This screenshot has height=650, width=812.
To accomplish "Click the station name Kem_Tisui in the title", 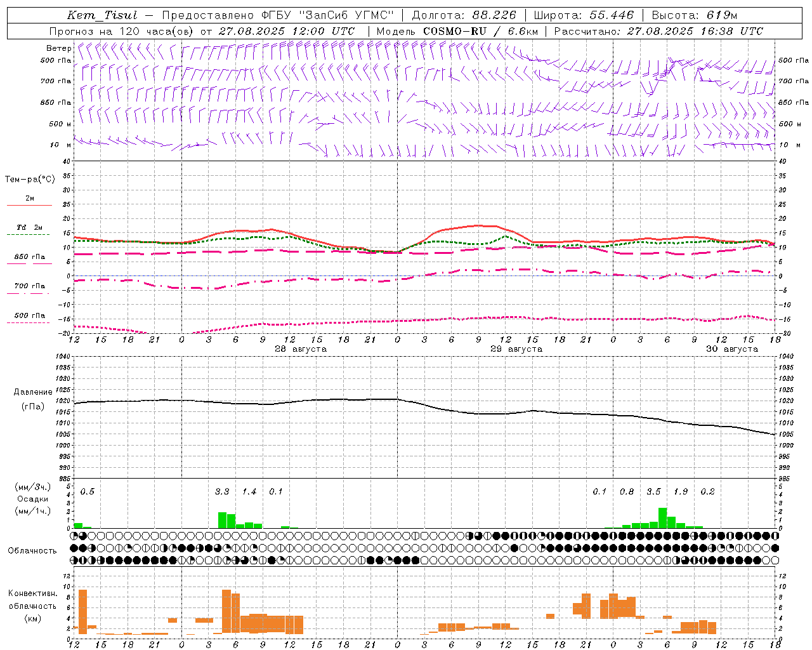I will [102, 15].
